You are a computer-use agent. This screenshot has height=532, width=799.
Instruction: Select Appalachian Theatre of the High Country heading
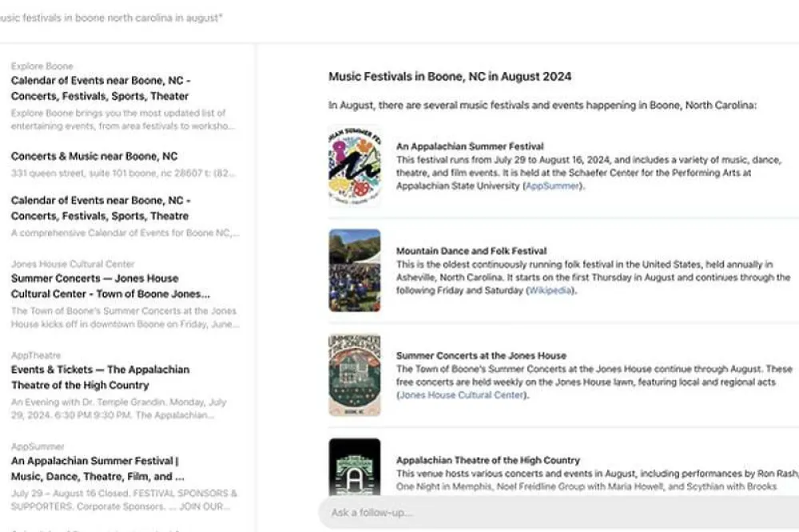(488, 460)
